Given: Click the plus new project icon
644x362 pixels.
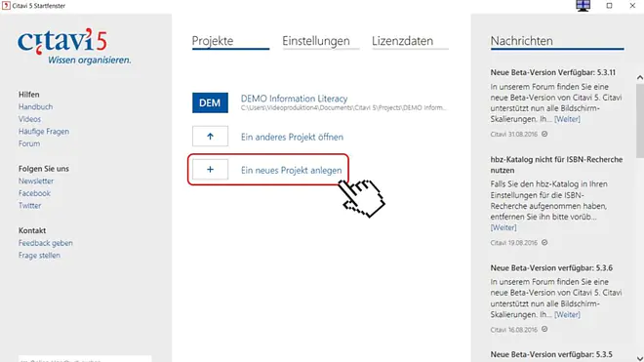Looking at the screenshot, I should coord(210,169).
